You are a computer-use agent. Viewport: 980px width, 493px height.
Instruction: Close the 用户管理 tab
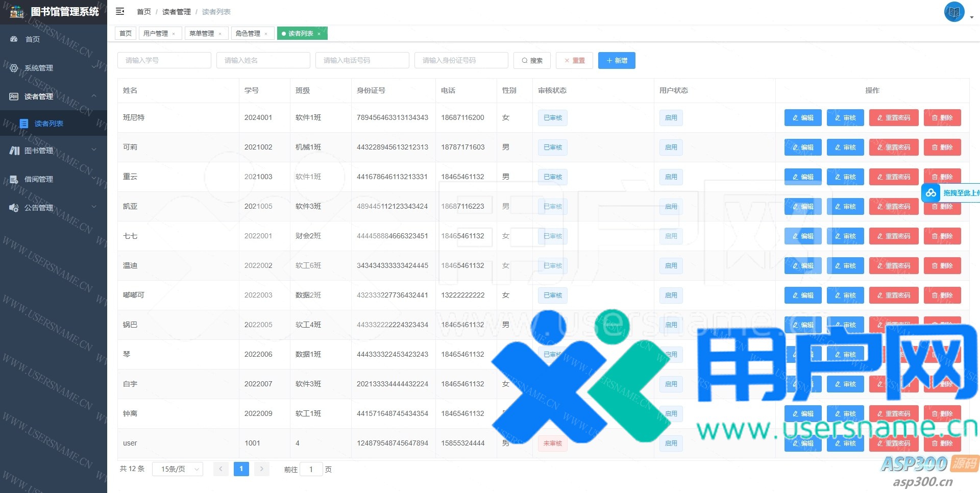174,34
